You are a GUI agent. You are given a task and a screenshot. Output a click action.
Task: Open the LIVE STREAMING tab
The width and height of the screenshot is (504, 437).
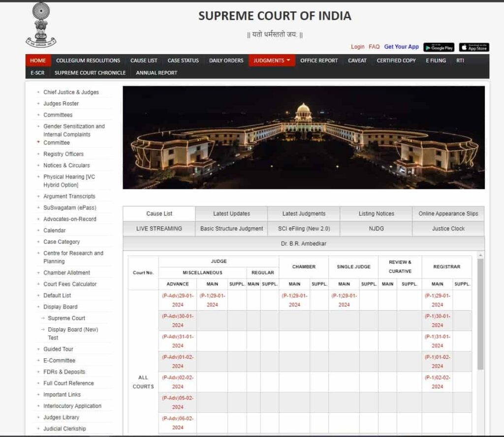tap(158, 228)
